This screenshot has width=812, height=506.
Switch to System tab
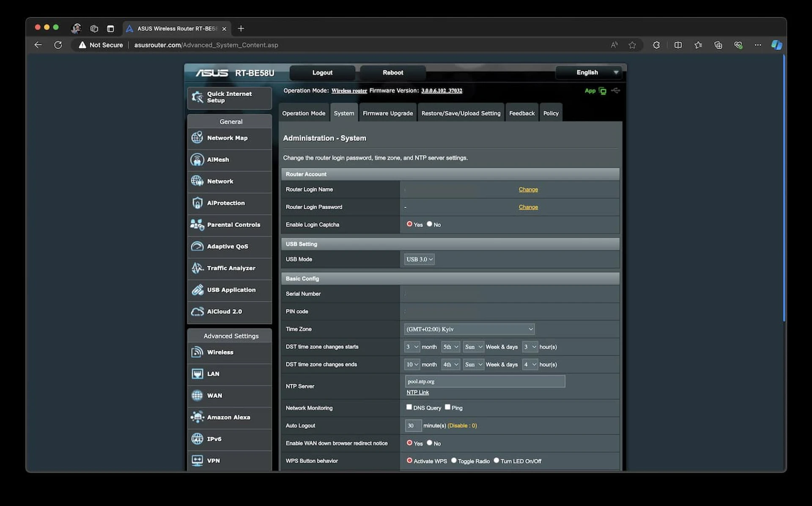344,113
